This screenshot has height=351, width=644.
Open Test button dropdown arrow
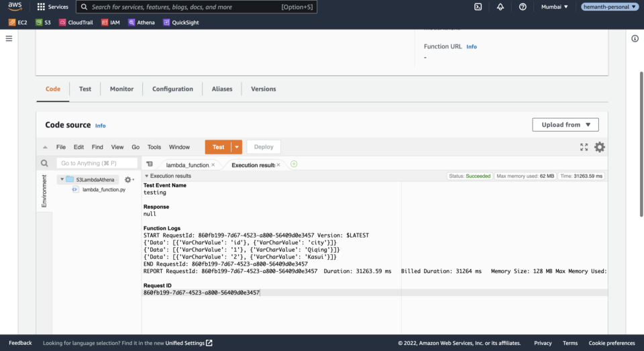(237, 147)
